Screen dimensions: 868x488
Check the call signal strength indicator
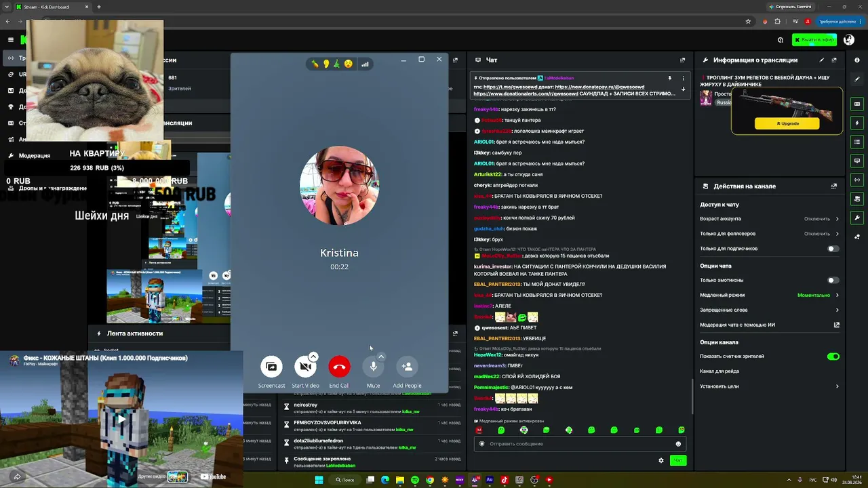click(365, 64)
